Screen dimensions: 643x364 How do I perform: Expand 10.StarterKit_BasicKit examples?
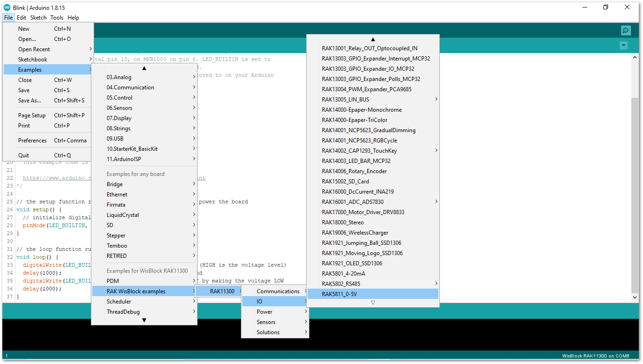pos(144,149)
